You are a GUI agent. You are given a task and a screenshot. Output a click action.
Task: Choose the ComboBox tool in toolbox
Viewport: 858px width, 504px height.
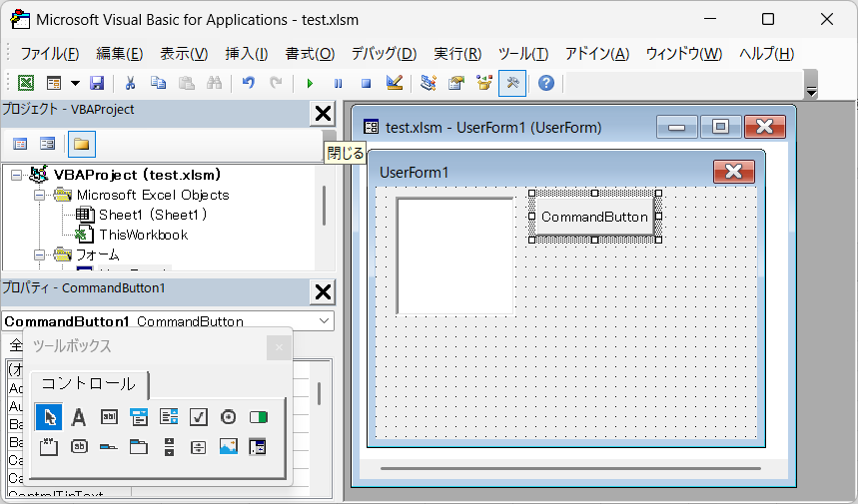pyautogui.click(x=139, y=417)
